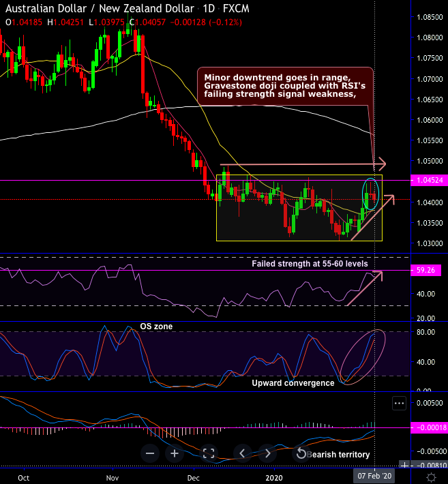This screenshot has width=448, height=484.
Task: Click the OS zone text label
Action: pyautogui.click(x=156, y=327)
